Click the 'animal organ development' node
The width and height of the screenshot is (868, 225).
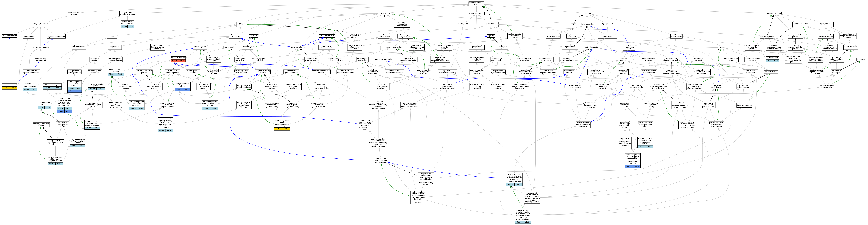(x=29, y=36)
